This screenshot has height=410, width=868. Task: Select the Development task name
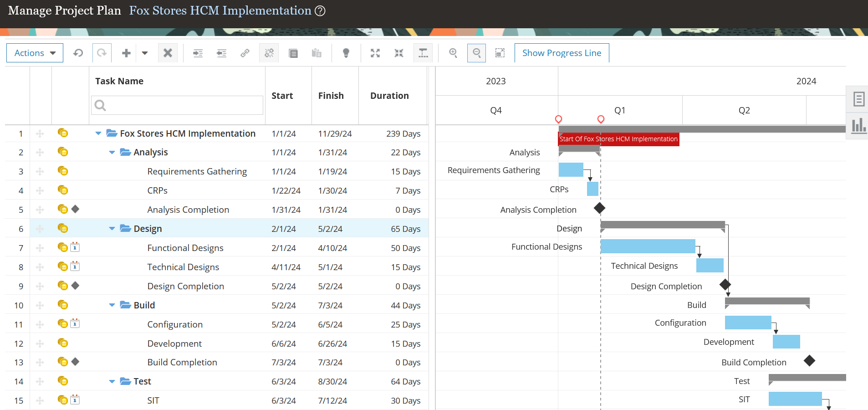tap(174, 343)
